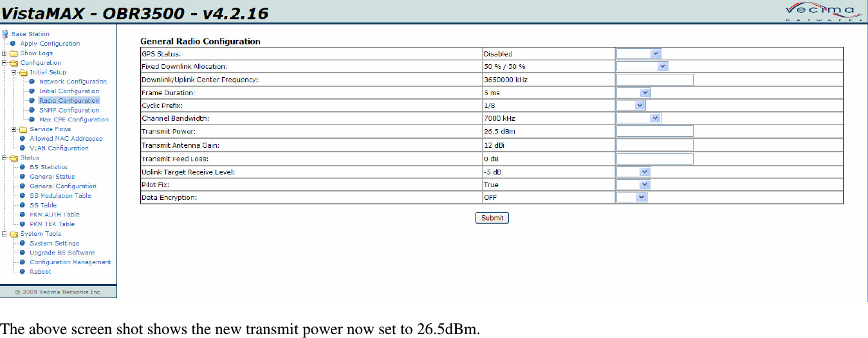Go to Allowed MAC Addresses
Viewport: 868px width, 338px height.
click(66, 139)
